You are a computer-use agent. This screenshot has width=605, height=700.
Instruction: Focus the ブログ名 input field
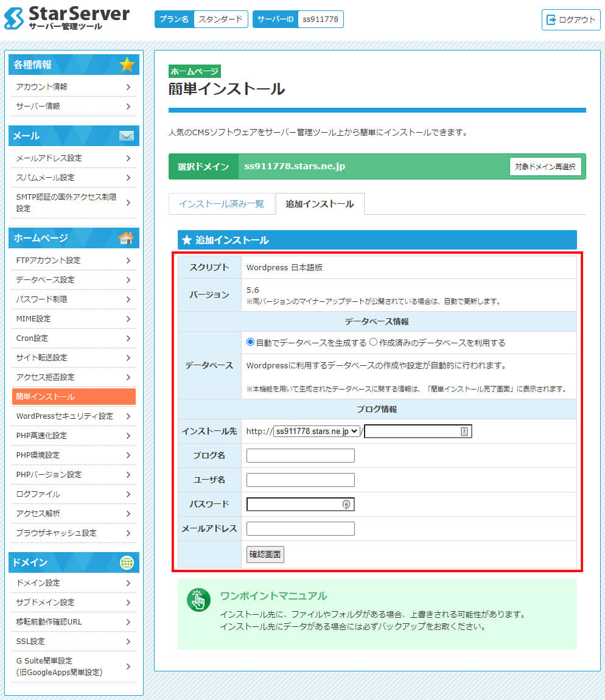(x=301, y=455)
